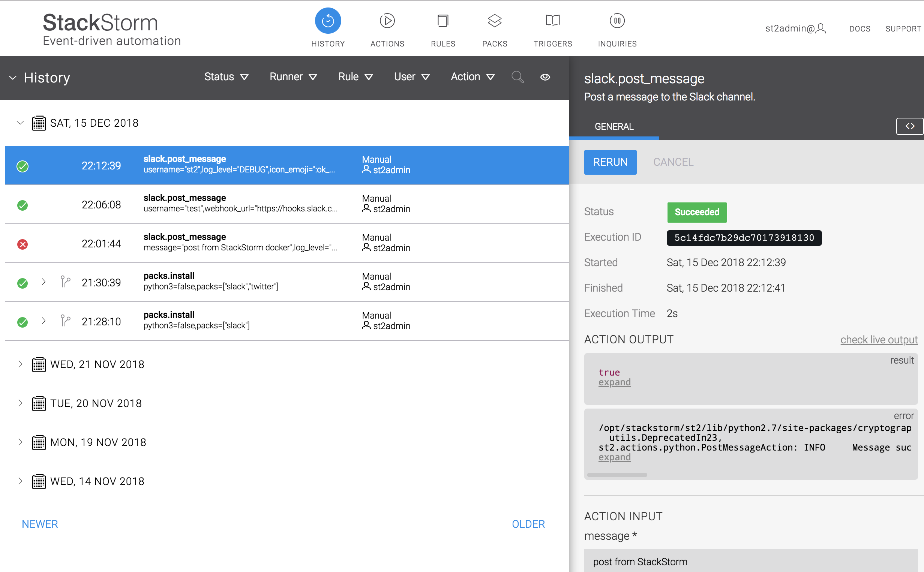Open the Support link
924x572 pixels.
tap(903, 29)
